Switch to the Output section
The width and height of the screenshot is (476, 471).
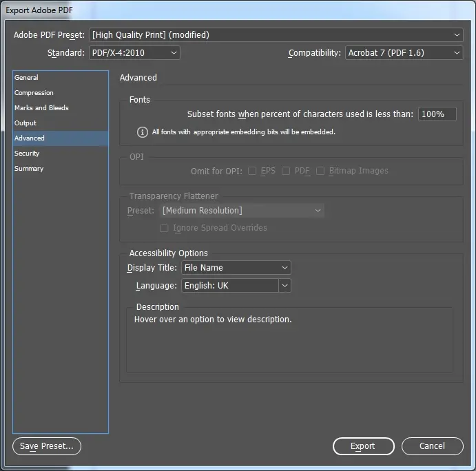[x=61, y=123]
